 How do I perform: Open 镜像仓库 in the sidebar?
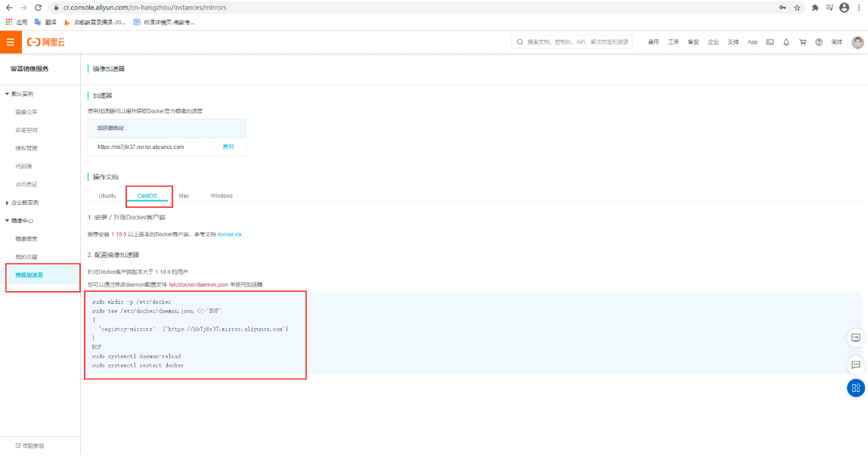(26, 113)
